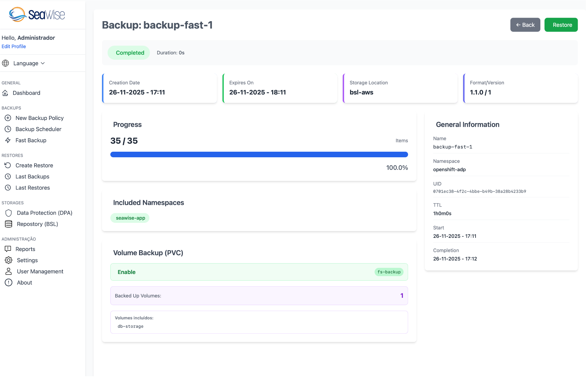Click the Completed status badge
Image resolution: width=588 pixels, height=386 pixels.
pos(129,53)
